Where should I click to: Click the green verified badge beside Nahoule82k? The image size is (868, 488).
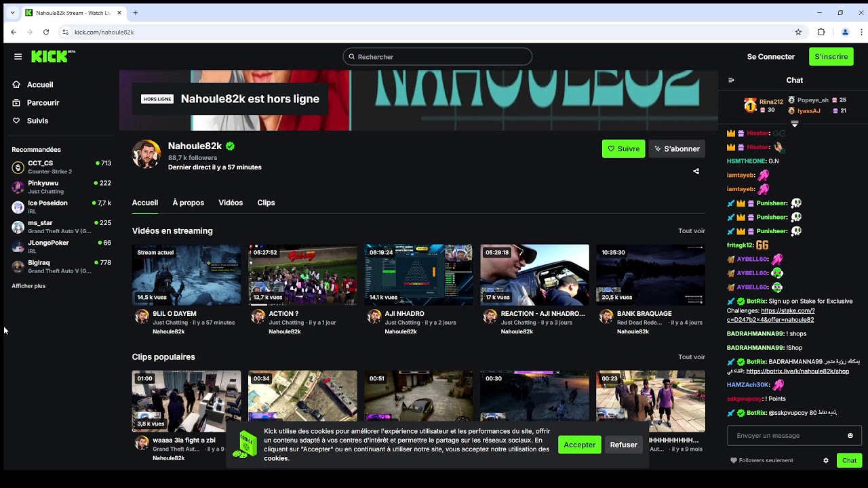tap(231, 146)
